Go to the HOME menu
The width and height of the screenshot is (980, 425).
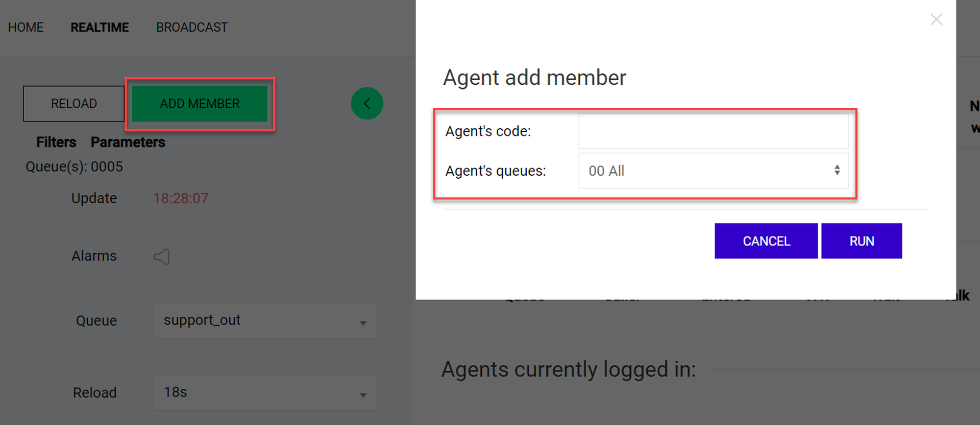coord(26,27)
